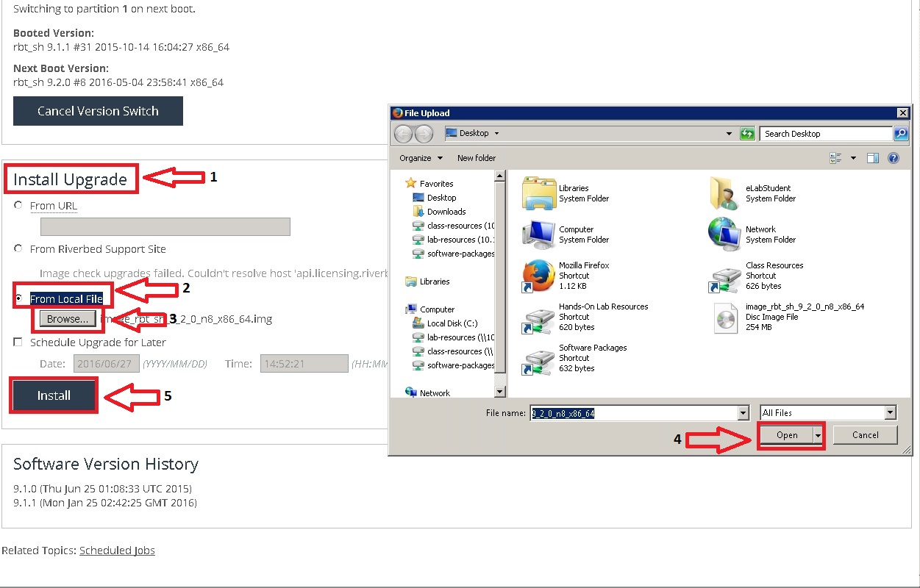Viewport: 920px width, 588px height.
Task: Select the From URL radio button
Action: point(18,206)
